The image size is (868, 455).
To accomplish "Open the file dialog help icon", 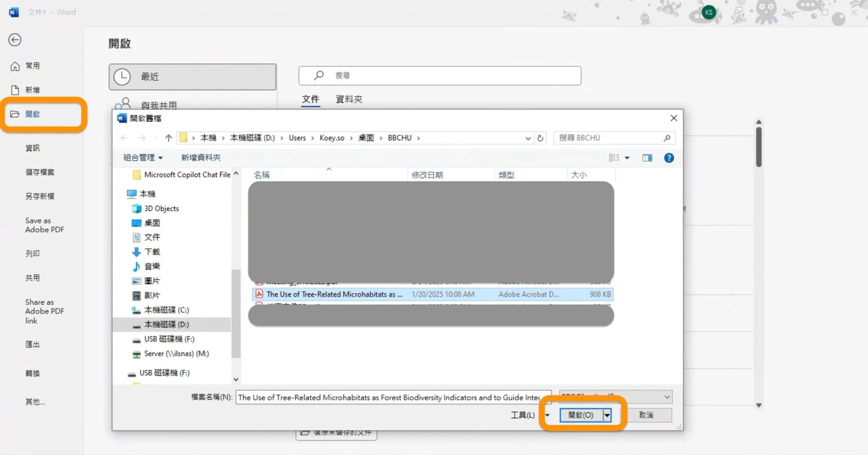I will (669, 158).
